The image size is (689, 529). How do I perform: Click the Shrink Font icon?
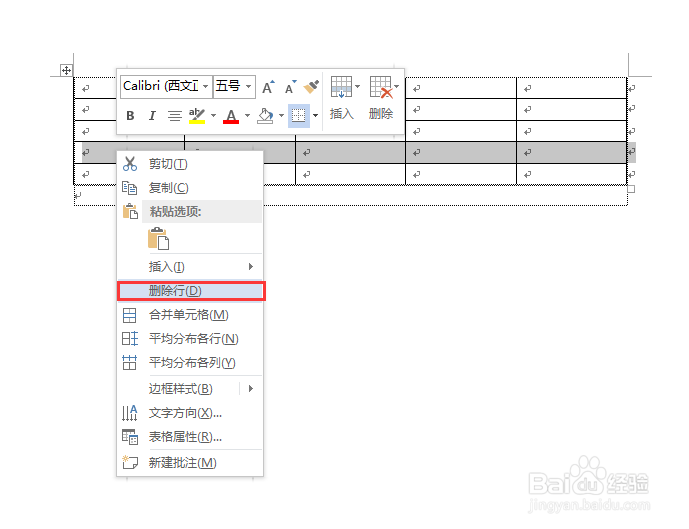pos(290,87)
